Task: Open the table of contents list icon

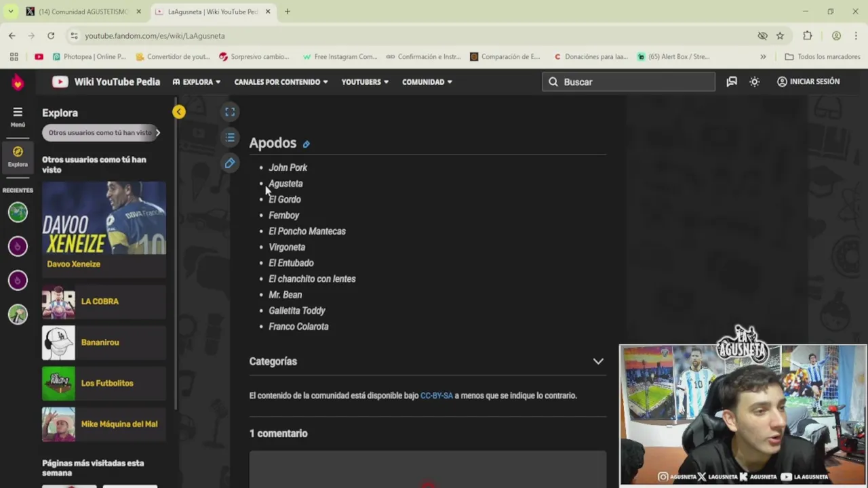Action: pos(230,138)
